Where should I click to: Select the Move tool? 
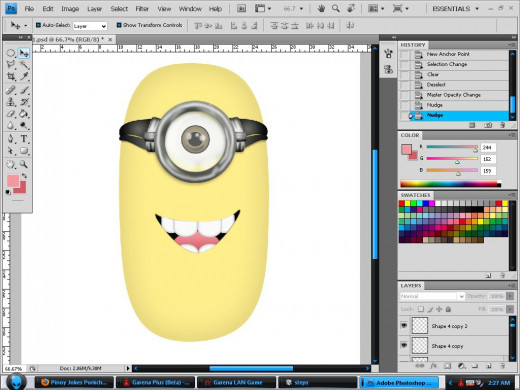[x=24, y=53]
